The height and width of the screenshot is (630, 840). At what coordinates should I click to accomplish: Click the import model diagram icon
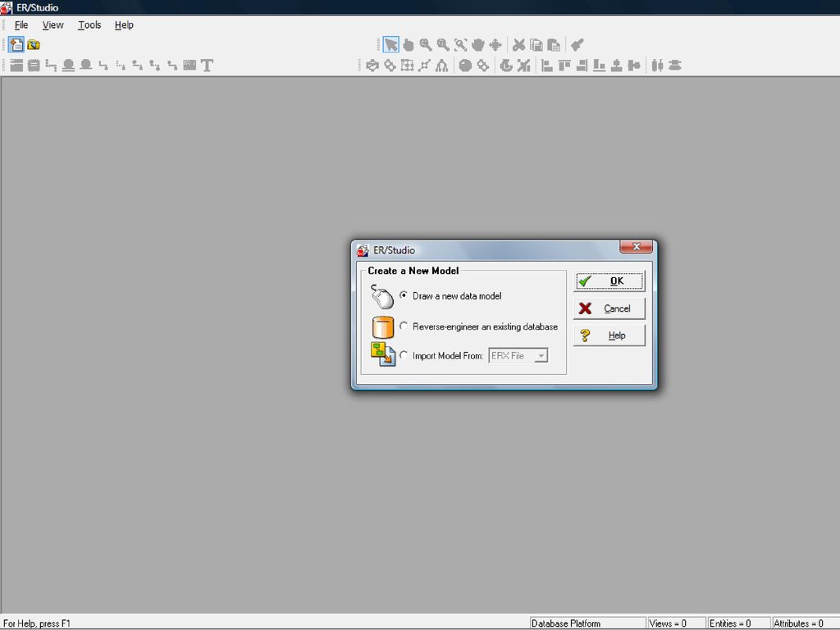(382, 354)
